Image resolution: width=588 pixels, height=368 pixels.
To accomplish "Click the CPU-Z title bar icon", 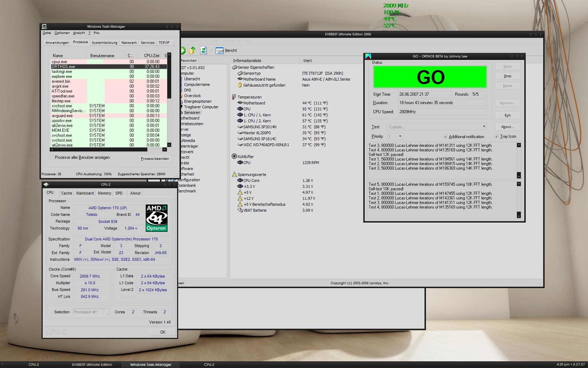I will 46,184.
